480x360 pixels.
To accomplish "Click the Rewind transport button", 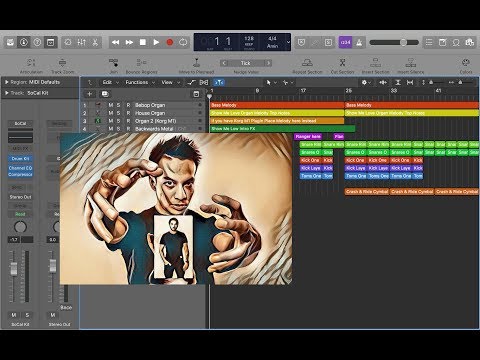I will (115, 42).
